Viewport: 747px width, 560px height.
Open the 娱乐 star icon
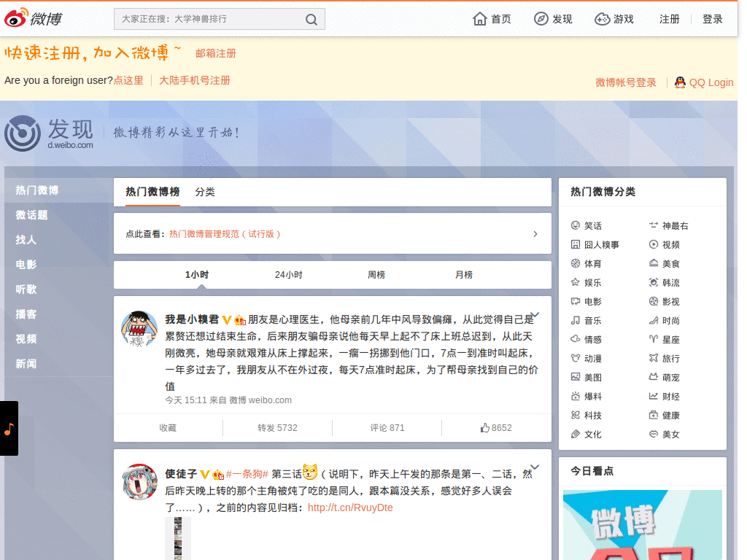coord(576,282)
